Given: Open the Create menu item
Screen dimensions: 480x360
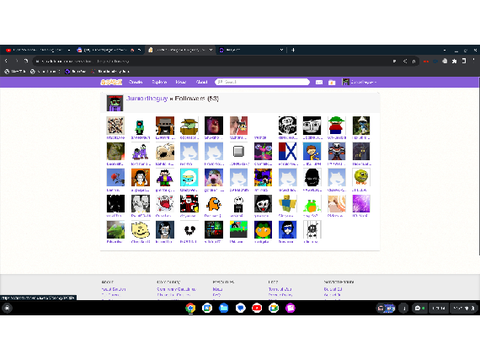Looking at the screenshot, I should (136, 82).
